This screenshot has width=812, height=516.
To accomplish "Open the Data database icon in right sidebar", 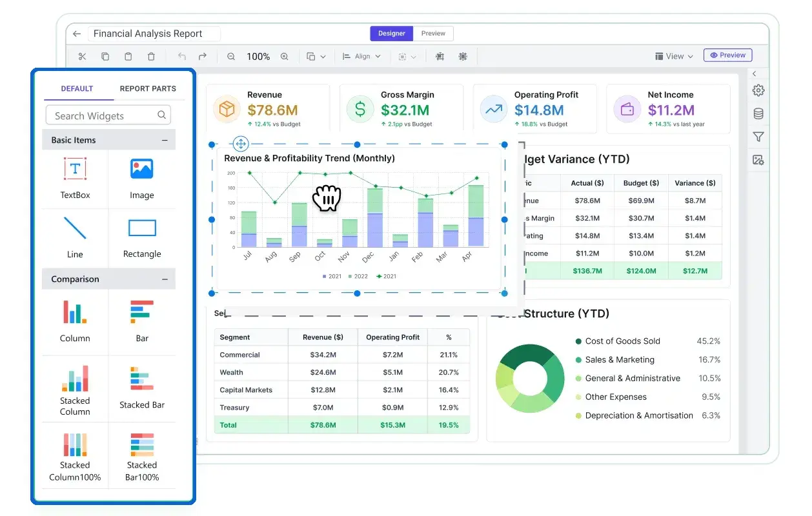I will pyautogui.click(x=758, y=114).
